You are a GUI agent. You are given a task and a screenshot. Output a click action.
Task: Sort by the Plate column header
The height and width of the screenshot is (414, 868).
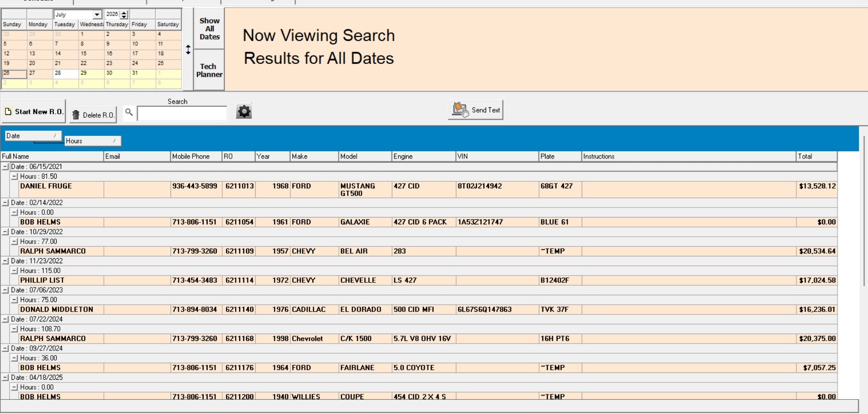tap(560, 156)
